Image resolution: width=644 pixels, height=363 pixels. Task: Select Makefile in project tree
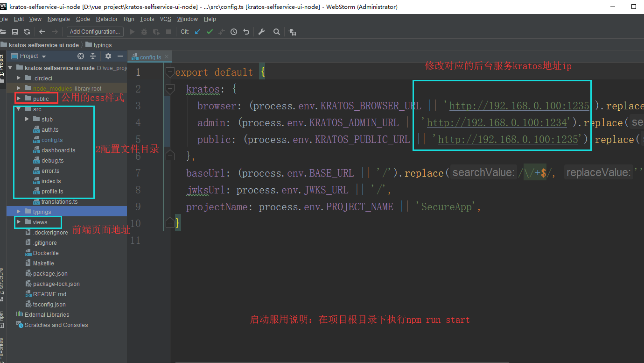tap(43, 263)
